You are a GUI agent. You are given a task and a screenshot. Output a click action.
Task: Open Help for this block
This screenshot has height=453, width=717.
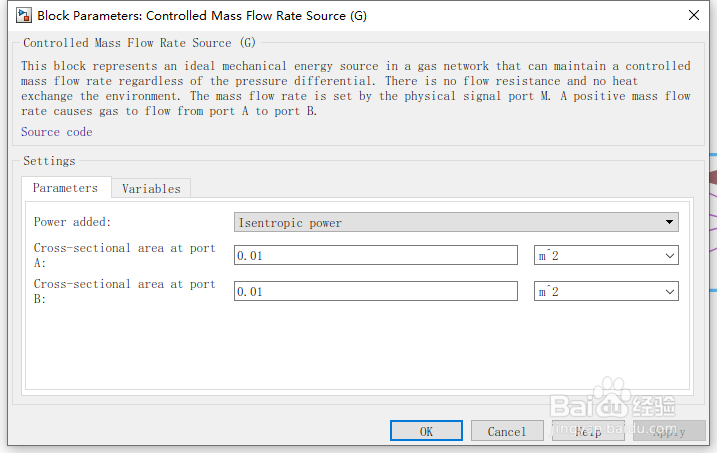pyautogui.click(x=588, y=431)
